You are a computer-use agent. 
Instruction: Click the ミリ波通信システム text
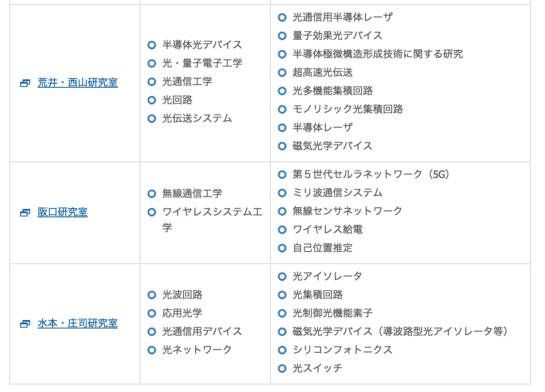coord(337,193)
